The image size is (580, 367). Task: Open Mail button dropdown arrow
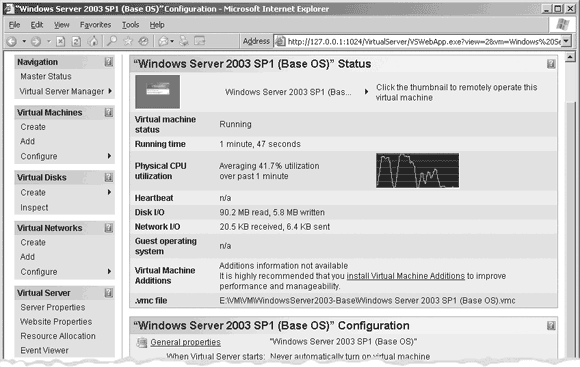[x=172, y=41]
